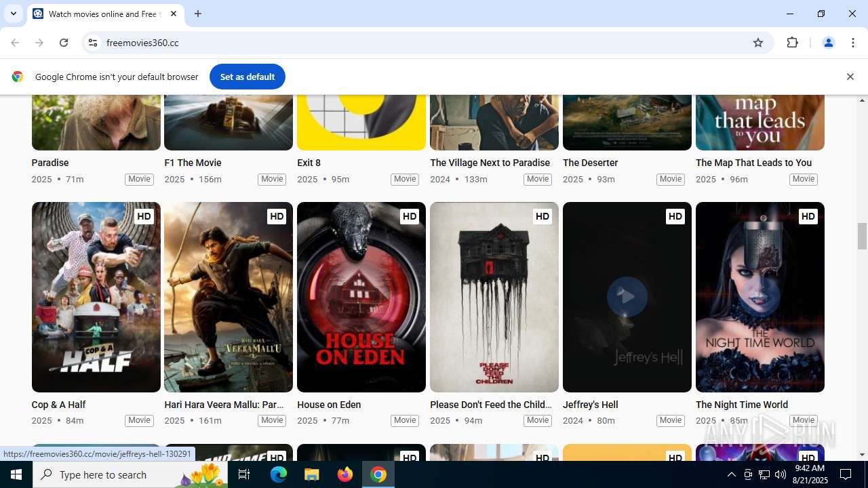Viewport: 868px width, 488px height.
Task: Open the Paradise title link
Action: pos(50,163)
